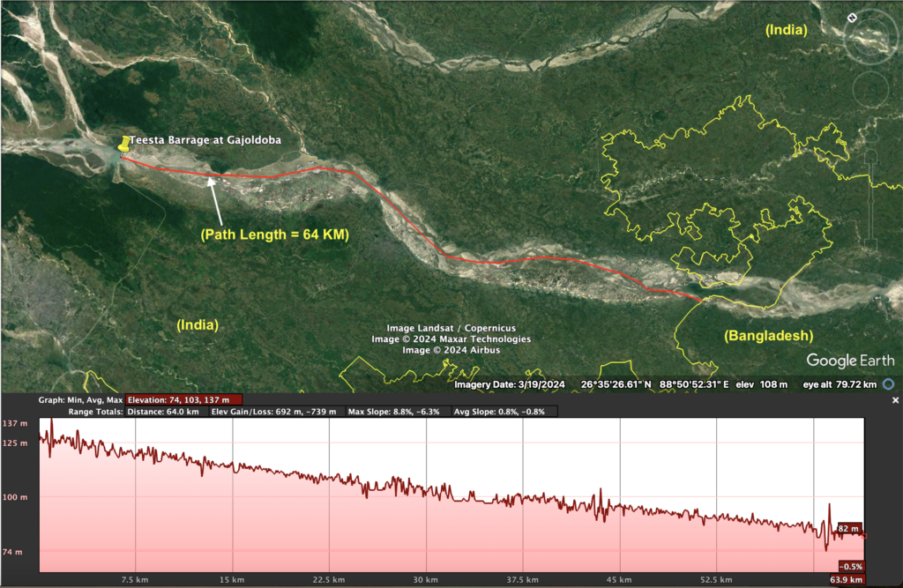Select the Elevation 74, 103, 137 m readout

(x=183, y=399)
